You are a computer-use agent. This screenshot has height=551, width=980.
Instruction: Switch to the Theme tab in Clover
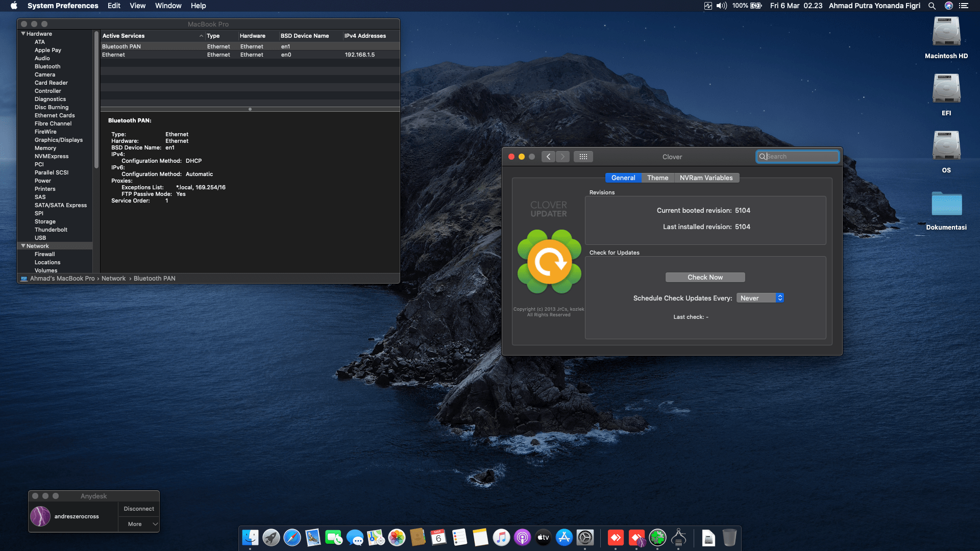click(657, 178)
